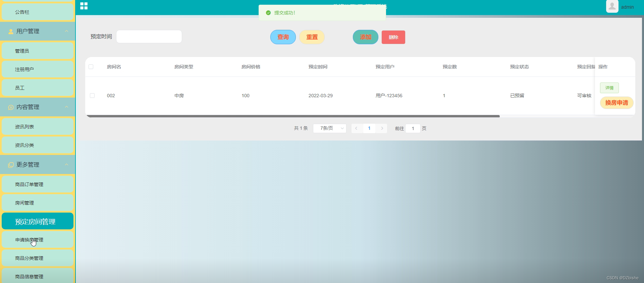Click the 更多管理 section header
644x283 pixels.
(38, 165)
